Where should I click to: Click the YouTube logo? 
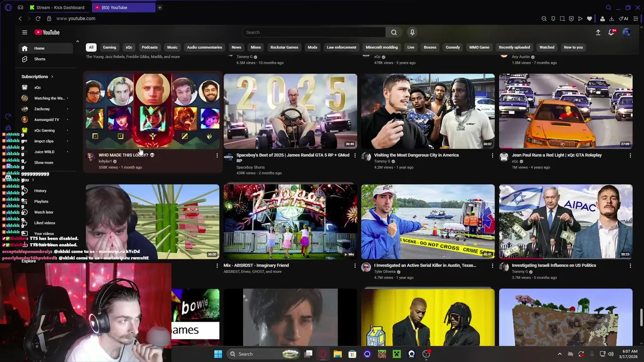pyautogui.click(x=47, y=32)
